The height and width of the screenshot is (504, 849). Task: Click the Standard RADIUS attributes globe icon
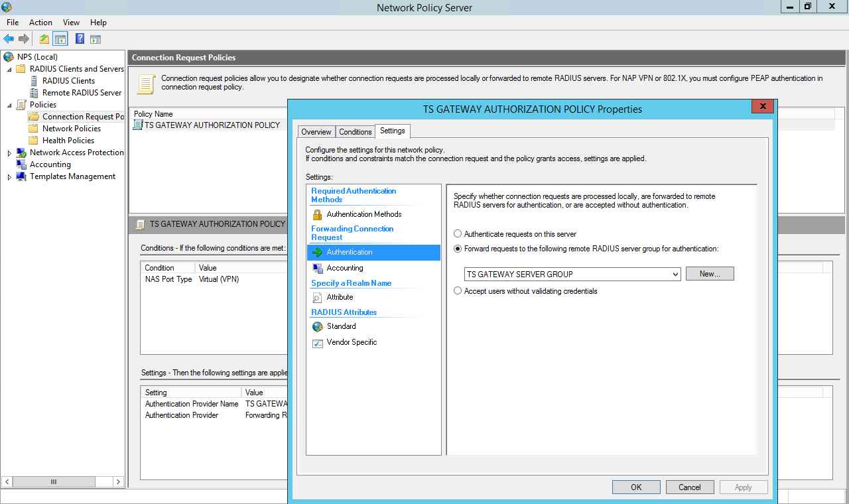[317, 326]
